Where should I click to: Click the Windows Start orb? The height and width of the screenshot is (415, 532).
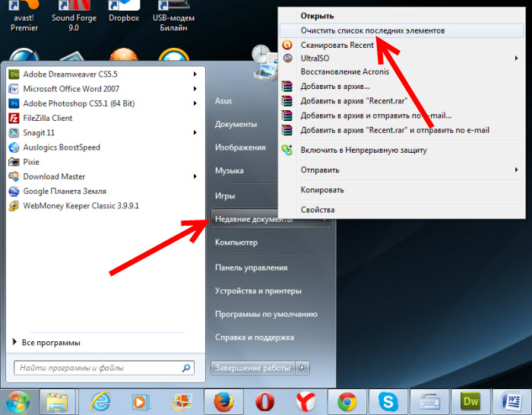[x=17, y=401]
